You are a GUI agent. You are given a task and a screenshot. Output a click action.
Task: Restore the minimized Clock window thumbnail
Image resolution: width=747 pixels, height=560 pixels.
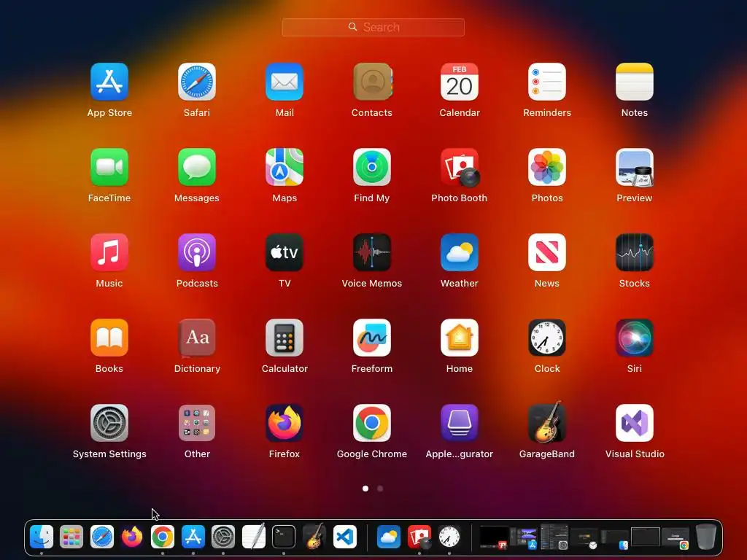(x=584, y=538)
